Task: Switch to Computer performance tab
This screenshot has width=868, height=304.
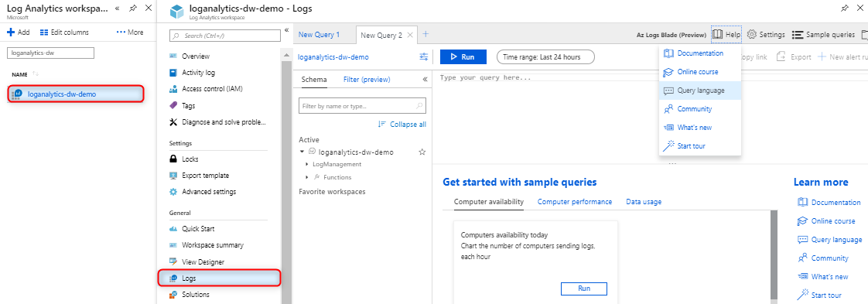Action: (x=575, y=202)
